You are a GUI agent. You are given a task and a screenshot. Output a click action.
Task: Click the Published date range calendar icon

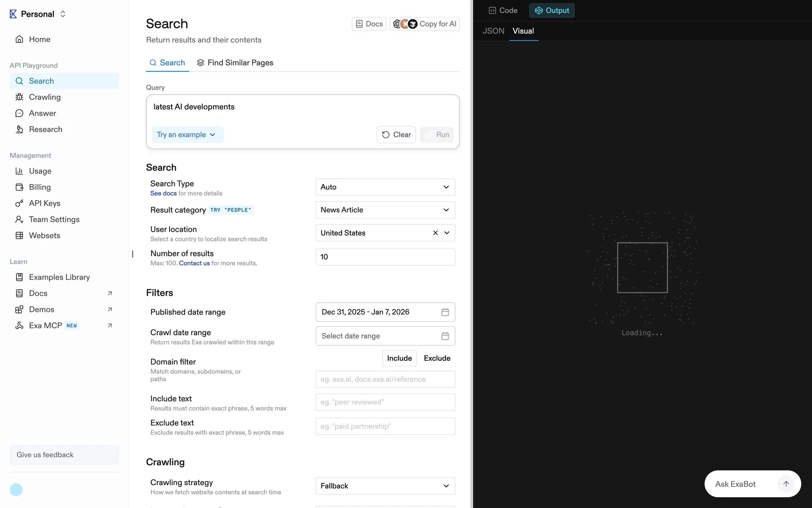click(x=445, y=312)
